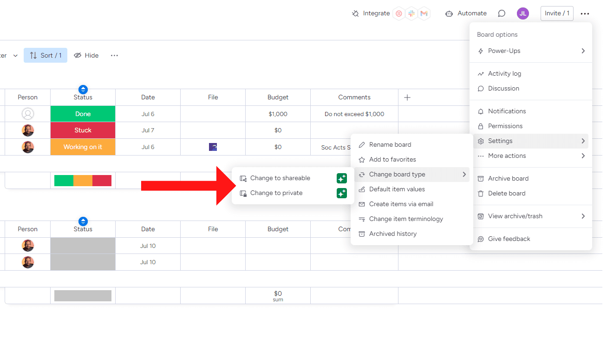Open Archived history
This screenshot has width=607, height=364.
412,234
